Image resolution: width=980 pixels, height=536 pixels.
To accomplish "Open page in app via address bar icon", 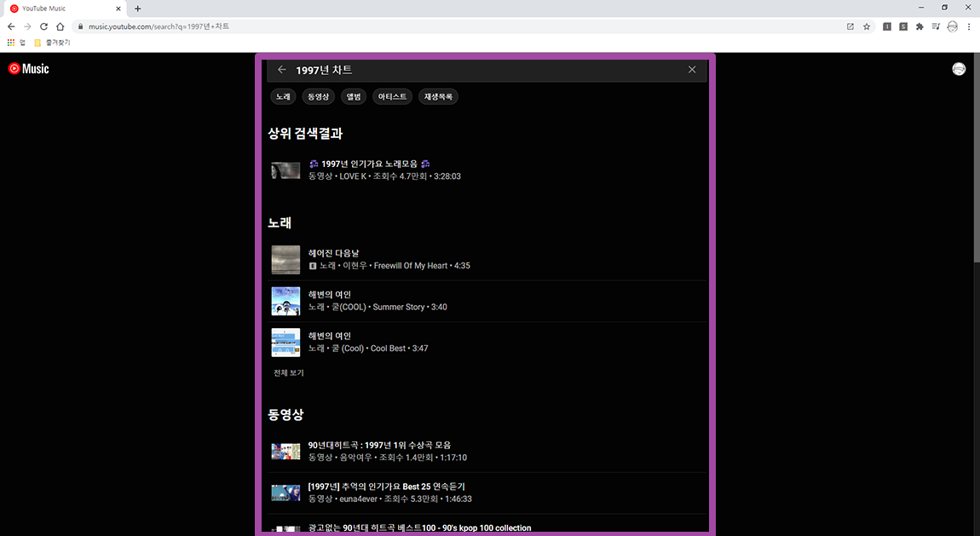I will click(850, 26).
